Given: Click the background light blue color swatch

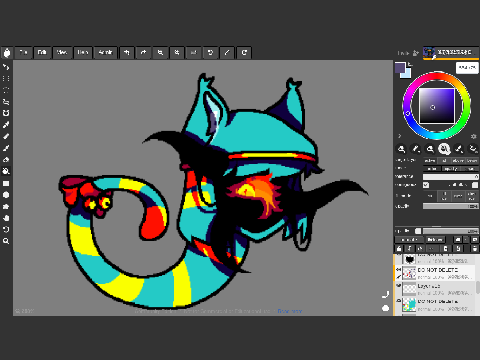Looking at the screenshot, I should pos(407,74).
